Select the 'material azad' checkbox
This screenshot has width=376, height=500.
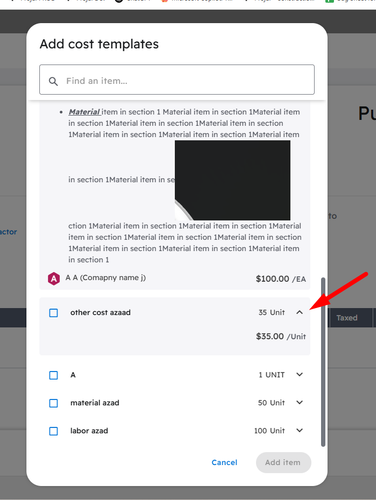53,403
